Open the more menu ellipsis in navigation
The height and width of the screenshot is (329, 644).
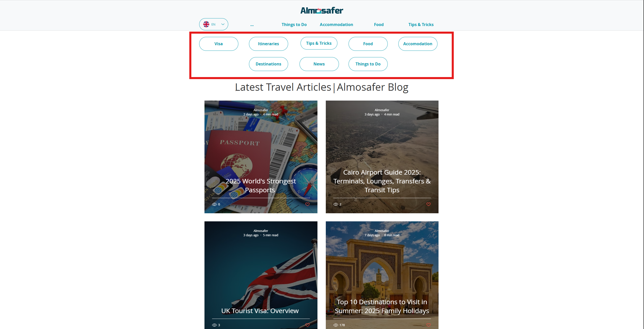click(252, 25)
